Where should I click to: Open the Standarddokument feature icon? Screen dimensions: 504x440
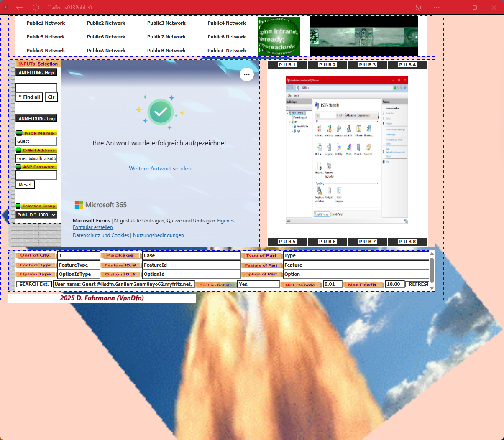pyautogui.click(x=320, y=166)
